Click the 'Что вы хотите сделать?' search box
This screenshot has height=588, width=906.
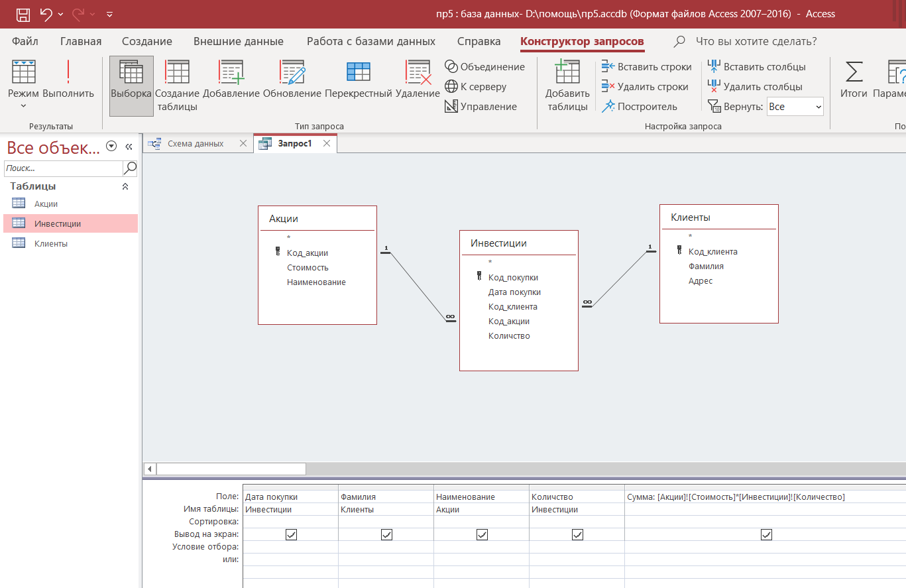[x=756, y=41]
